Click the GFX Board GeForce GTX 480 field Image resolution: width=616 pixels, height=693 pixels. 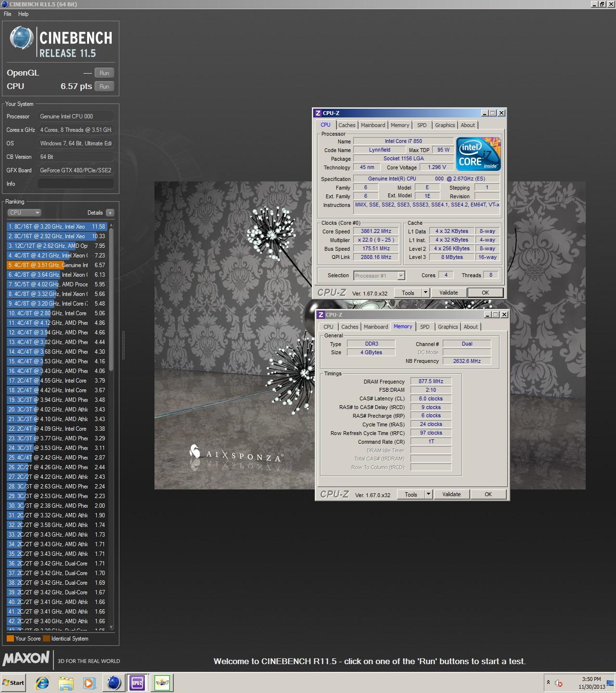click(76, 170)
